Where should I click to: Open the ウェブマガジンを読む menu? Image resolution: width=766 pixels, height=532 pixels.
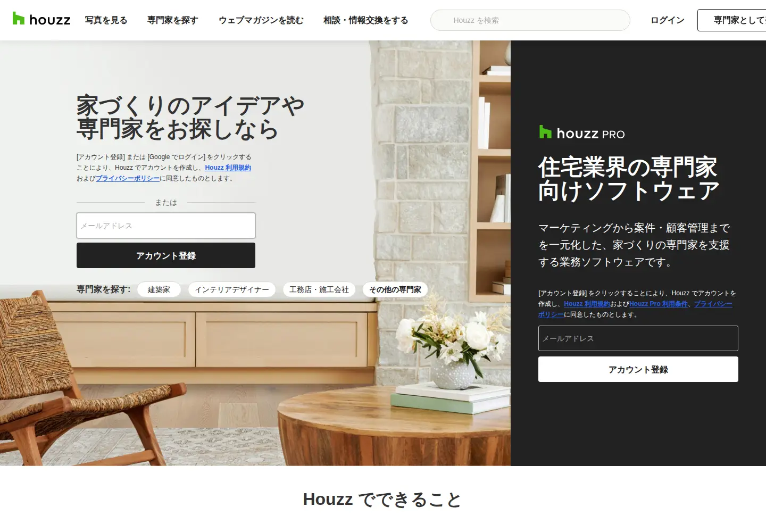coord(261,20)
